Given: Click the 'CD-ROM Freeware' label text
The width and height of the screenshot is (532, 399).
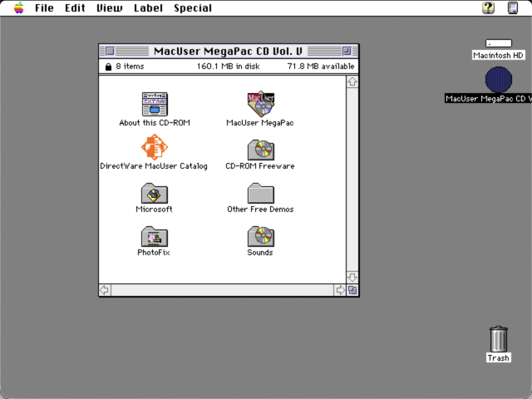Looking at the screenshot, I should 260,166.
